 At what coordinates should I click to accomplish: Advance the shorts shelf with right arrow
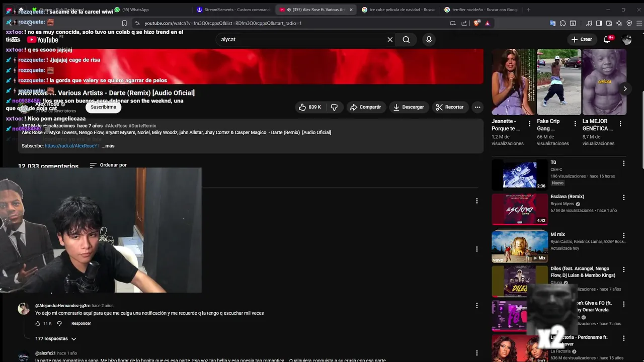[625, 89]
